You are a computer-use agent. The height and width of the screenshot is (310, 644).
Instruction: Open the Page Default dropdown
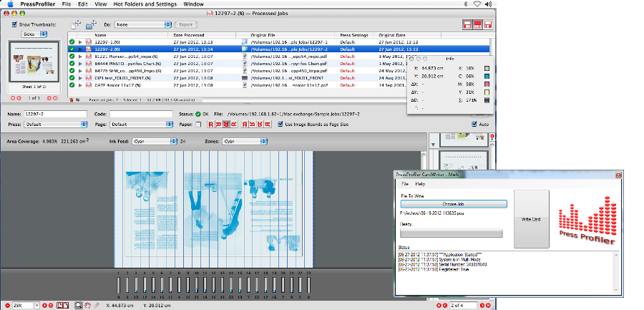click(142, 124)
